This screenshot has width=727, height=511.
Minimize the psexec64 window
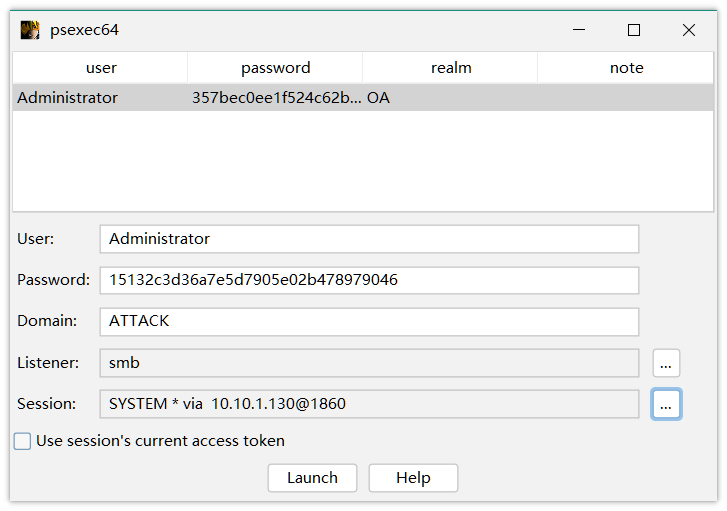coord(579,30)
